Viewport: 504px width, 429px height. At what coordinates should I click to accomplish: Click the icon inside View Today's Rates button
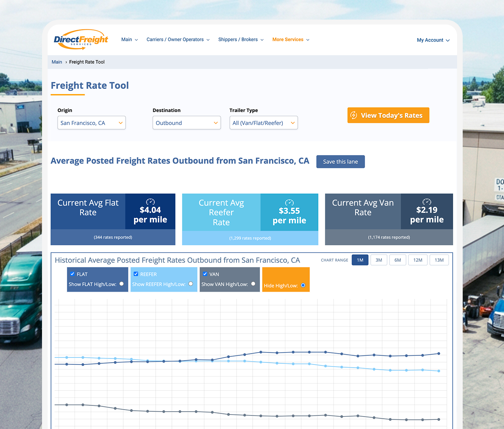[354, 115]
